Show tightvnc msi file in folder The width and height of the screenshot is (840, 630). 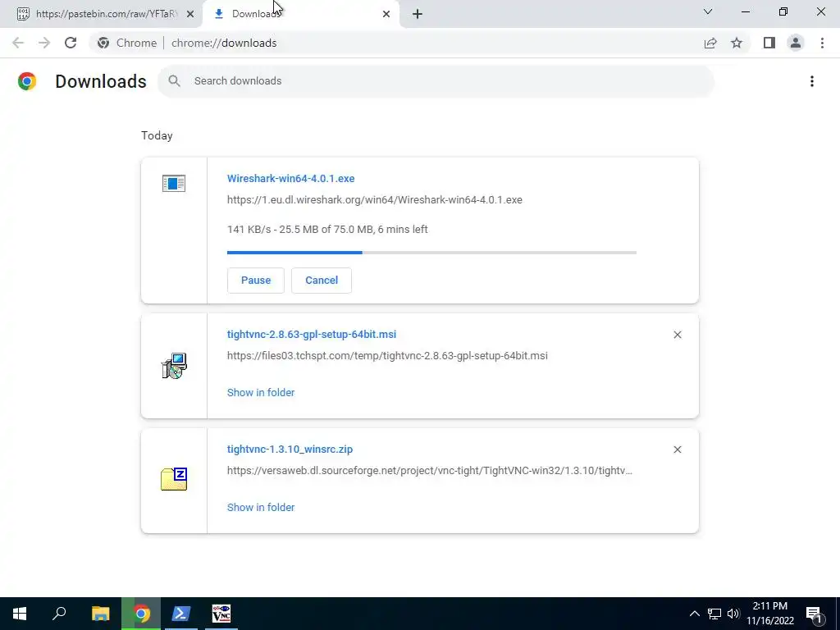pos(261,393)
